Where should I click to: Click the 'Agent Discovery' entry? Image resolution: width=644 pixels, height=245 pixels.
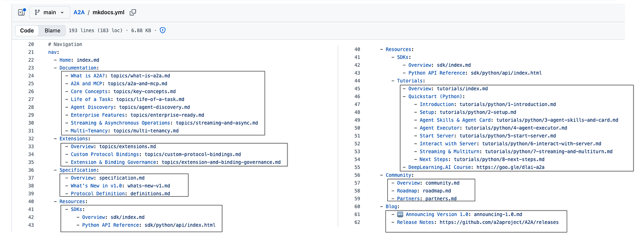coord(127,107)
